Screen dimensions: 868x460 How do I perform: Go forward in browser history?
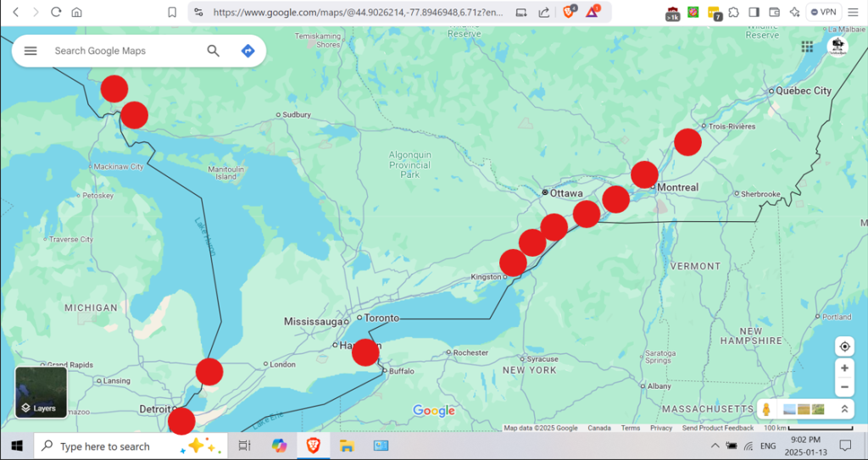(x=36, y=12)
